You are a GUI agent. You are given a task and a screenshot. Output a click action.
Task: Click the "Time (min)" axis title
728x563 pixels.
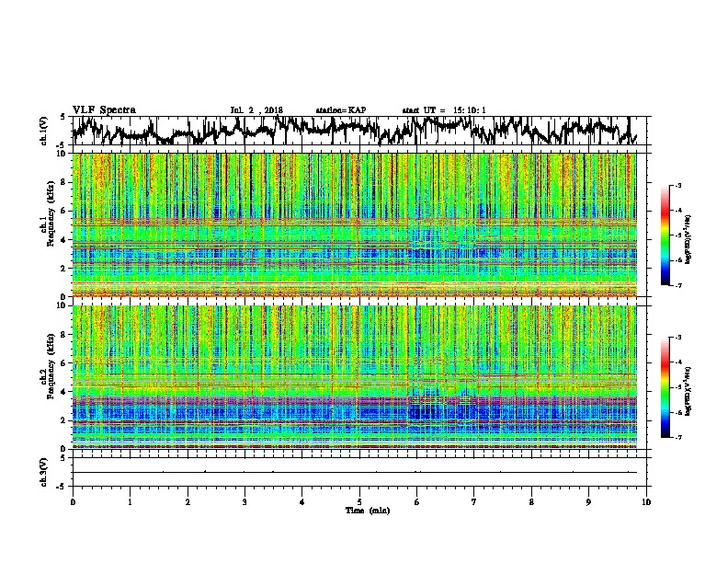coord(368,511)
